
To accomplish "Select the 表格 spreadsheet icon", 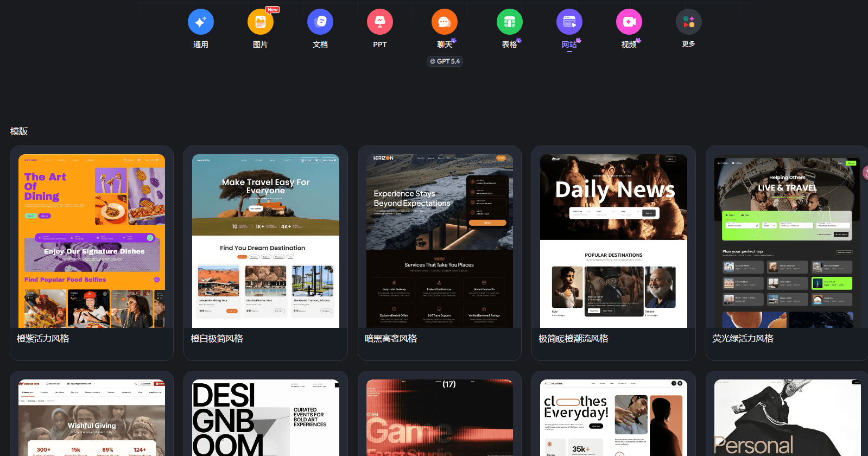I will [x=509, y=22].
